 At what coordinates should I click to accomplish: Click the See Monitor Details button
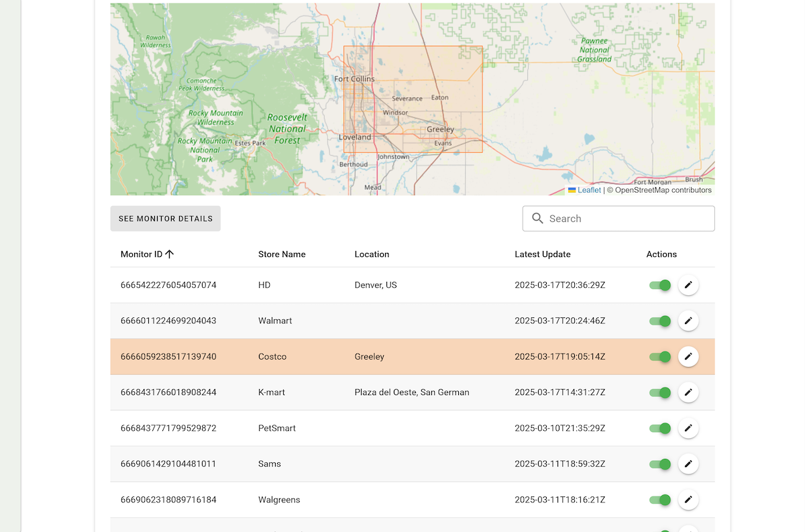tap(166, 219)
